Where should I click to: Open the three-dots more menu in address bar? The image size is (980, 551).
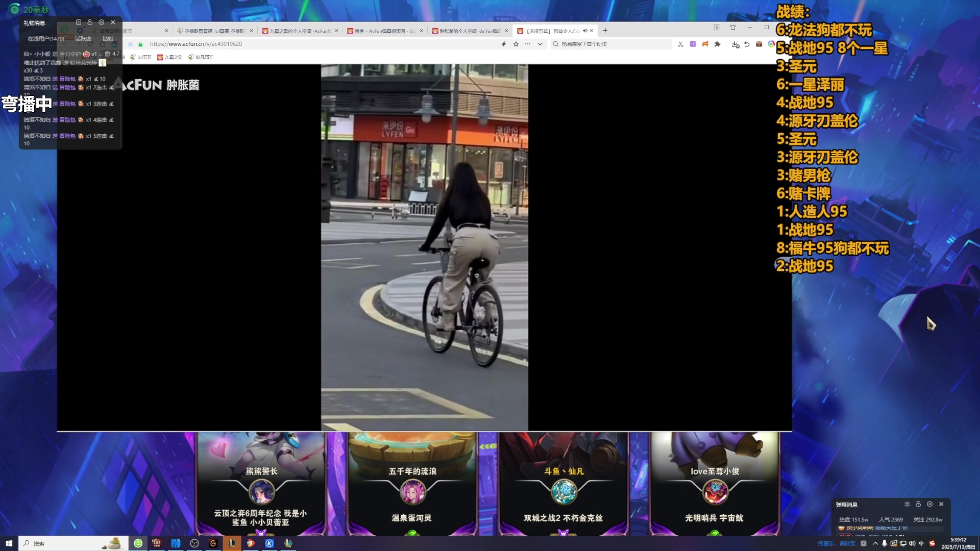[x=528, y=44]
